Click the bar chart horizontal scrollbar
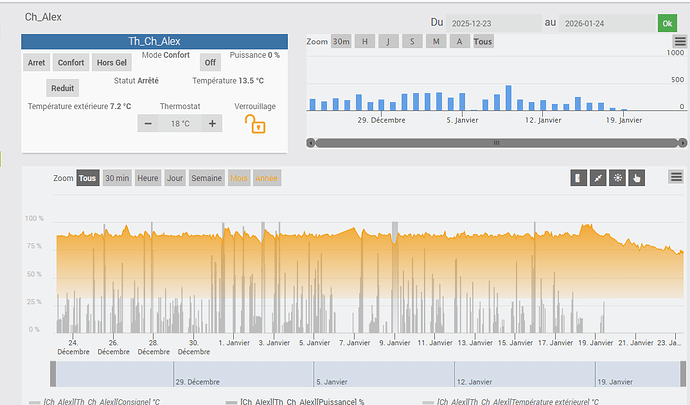The width and height of the screenshot is (690, 405). point(495,143)
